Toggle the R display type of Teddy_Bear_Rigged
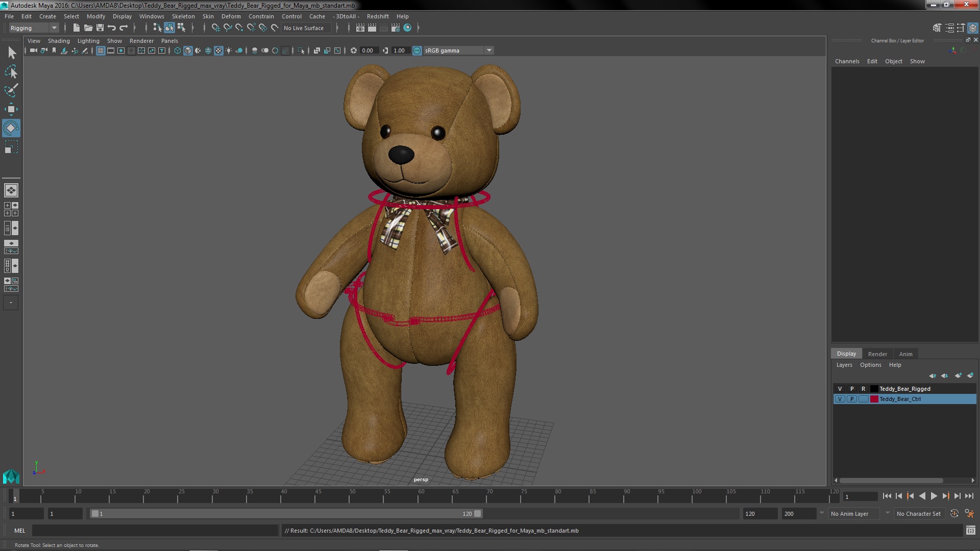Screen dimensions: 980x551 click(863, 389)
